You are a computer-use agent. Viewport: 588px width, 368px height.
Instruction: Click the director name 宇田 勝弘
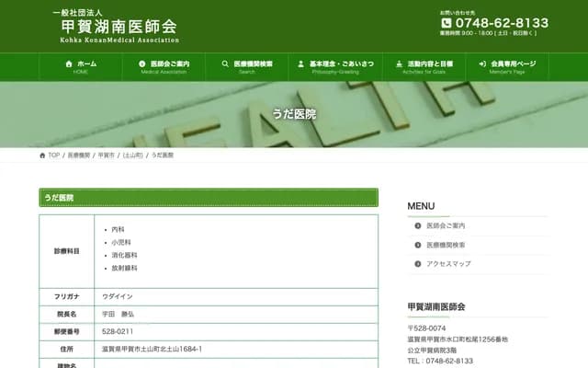point(118,314)
